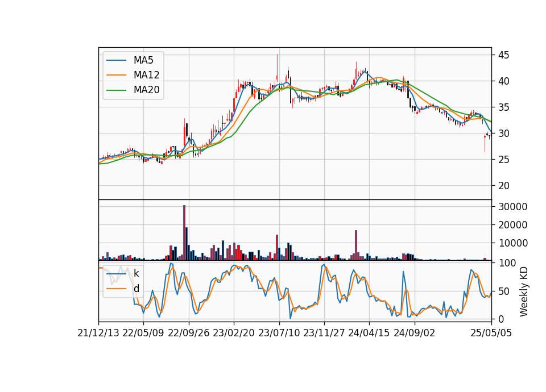This screenshot has width=546, height=392.
Task: Click the 20000 volume axis label
Action: [513, 225]
